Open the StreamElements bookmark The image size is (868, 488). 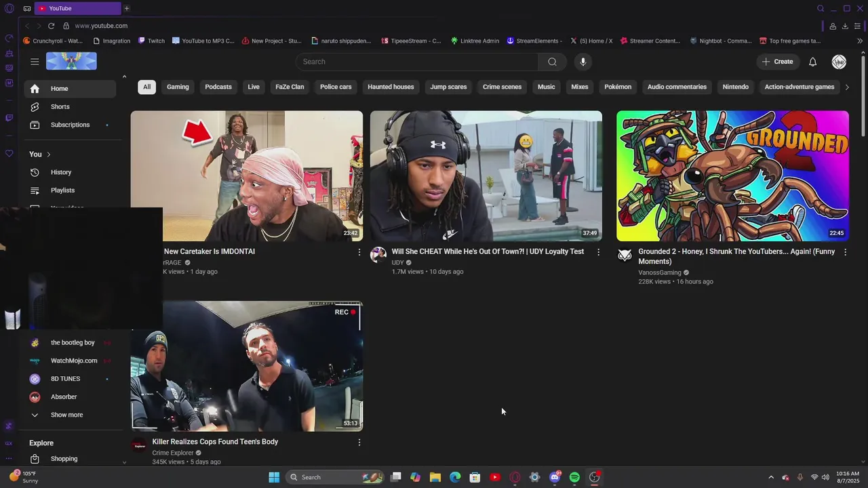pos(534,41)
